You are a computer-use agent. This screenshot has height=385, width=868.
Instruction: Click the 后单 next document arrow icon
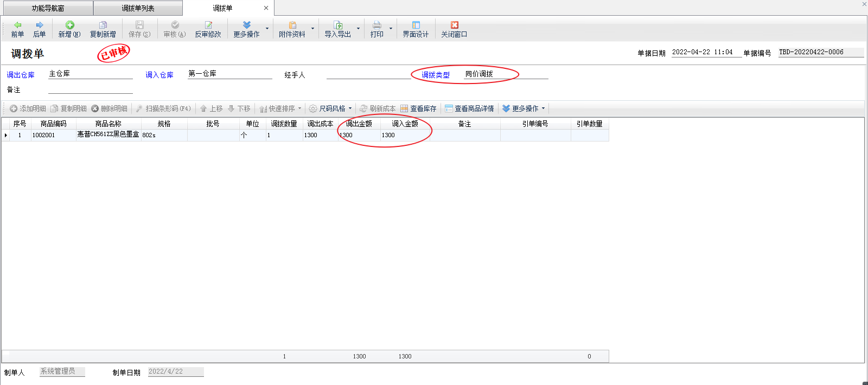coord(39,25)
